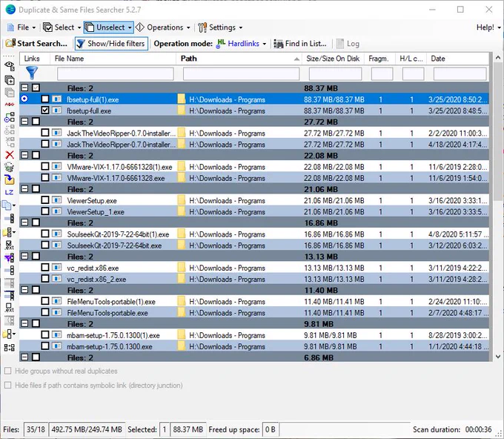Viewport: 504px width, 439px height.
Task: Click the eye-with-checkbox icon in left sidebar
Action: pyautogui.click(x=10, y=66)
